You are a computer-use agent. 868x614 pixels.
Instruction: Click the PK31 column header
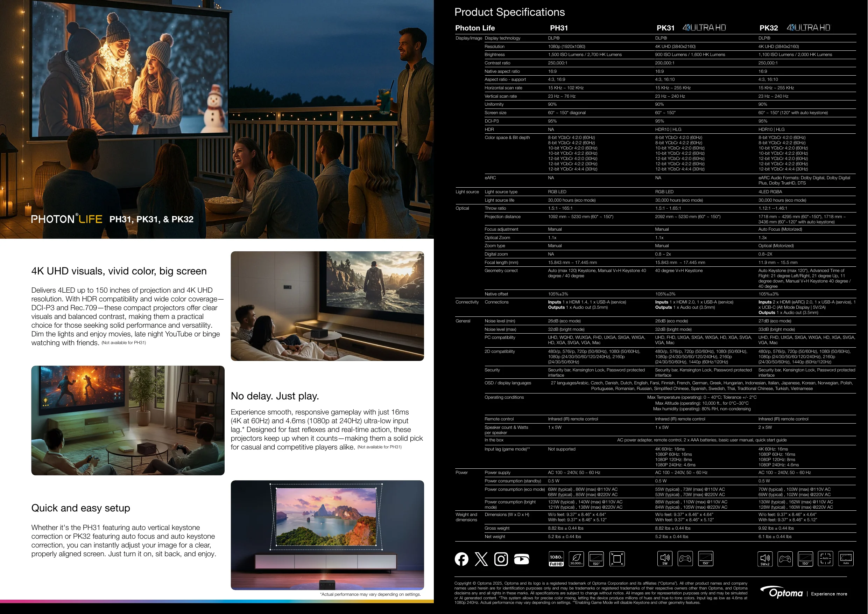[x=666, y=28]
